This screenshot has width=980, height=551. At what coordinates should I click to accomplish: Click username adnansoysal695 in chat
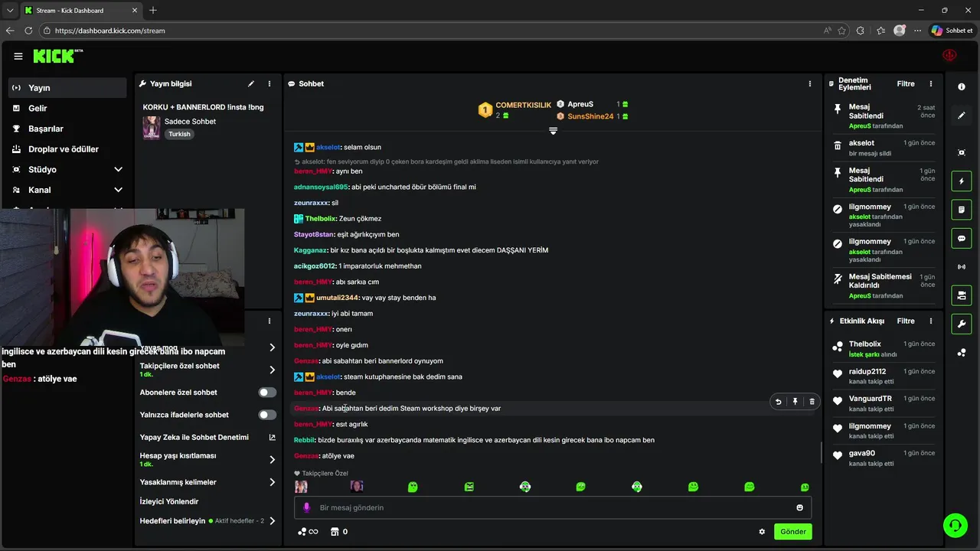click(321, 187)
